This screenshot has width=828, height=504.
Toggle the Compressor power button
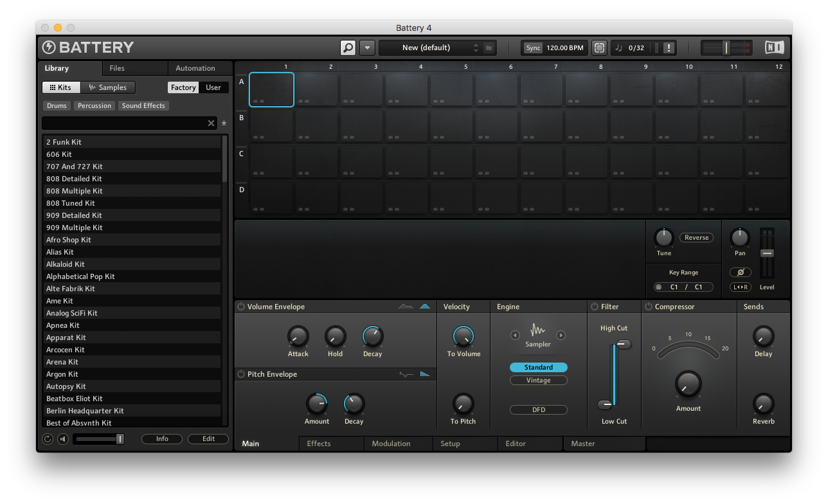point(649,307)
